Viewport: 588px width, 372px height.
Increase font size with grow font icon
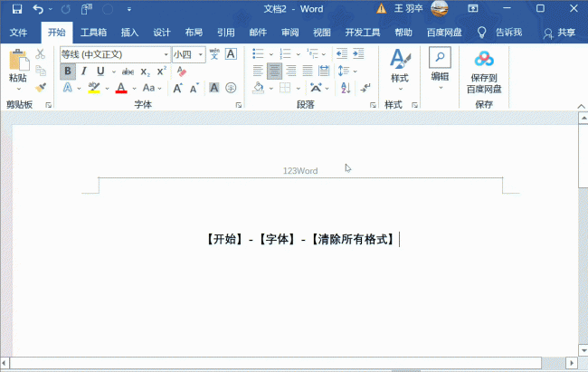pos(177,88)
